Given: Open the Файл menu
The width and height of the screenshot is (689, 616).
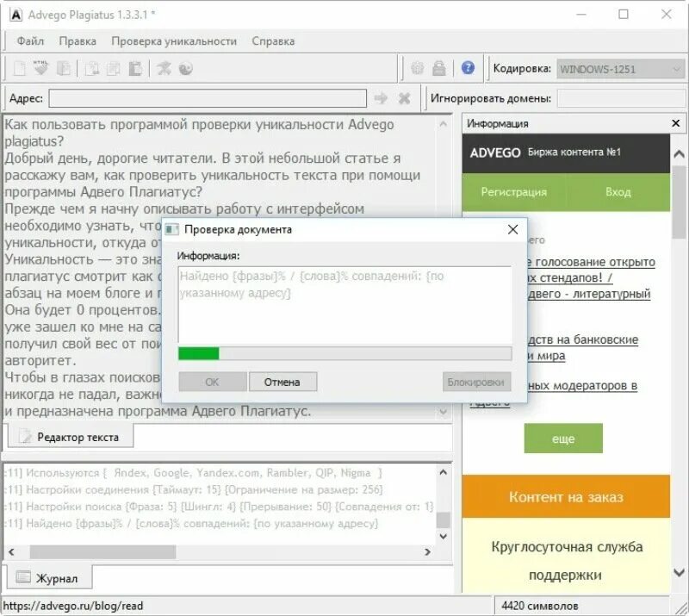Looking at the screenshot, I should pos(30,40).
